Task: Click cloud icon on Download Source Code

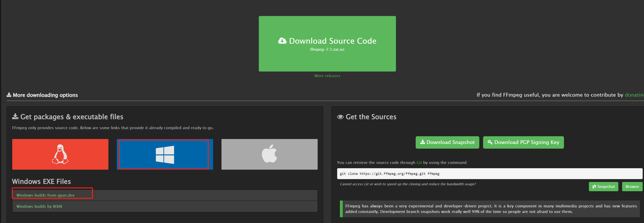Action: [x=282, y=41]
